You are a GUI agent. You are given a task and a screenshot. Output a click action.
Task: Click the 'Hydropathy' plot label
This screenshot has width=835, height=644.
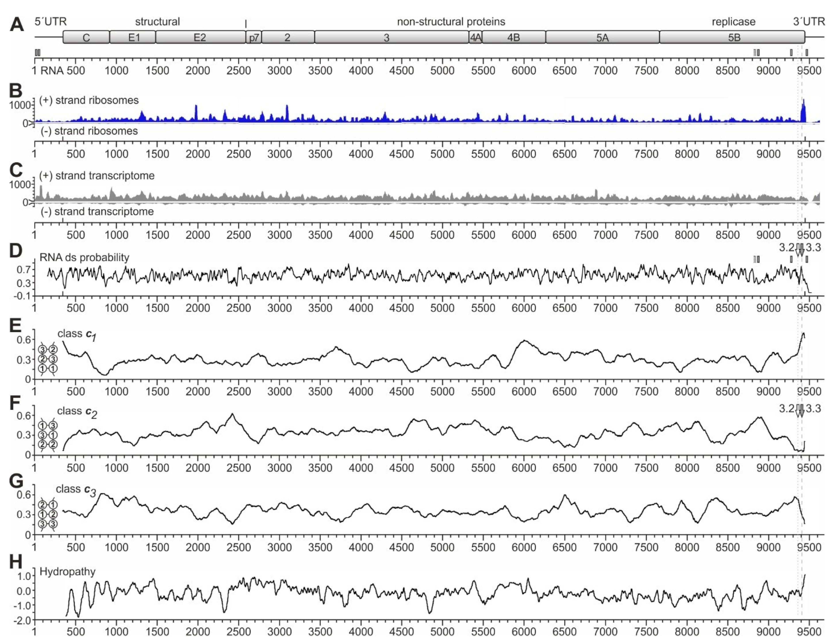67,572
